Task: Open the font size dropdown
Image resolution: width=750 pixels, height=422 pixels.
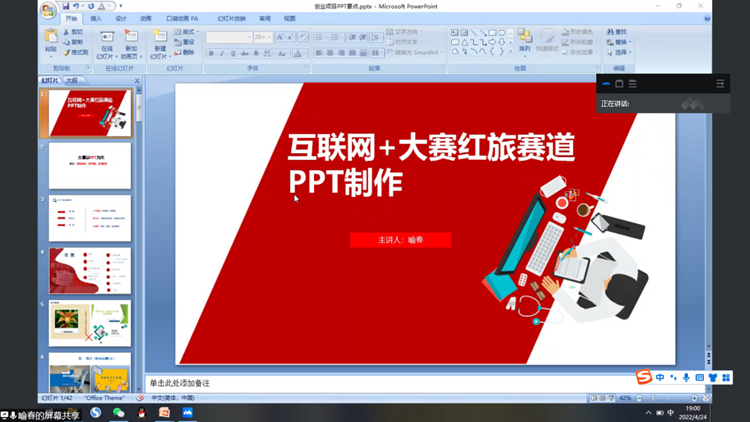Action: click(x=269, y=37)
